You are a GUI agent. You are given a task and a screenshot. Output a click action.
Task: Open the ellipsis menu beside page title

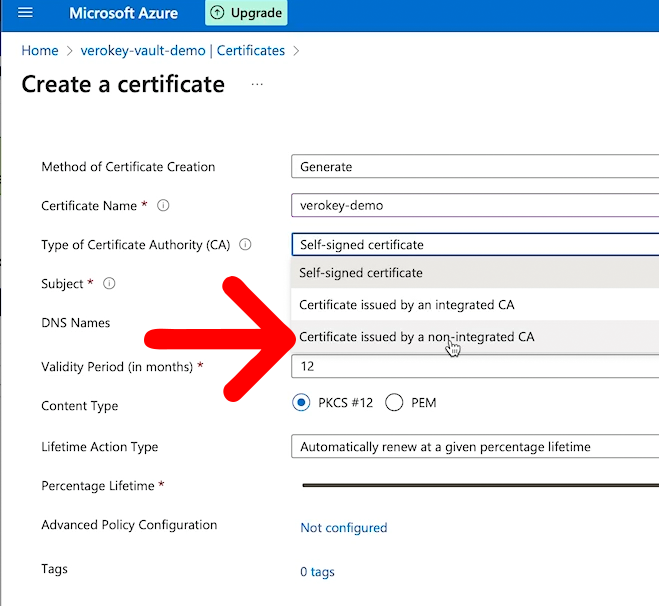pyautogui.click(x=257, y=85)
